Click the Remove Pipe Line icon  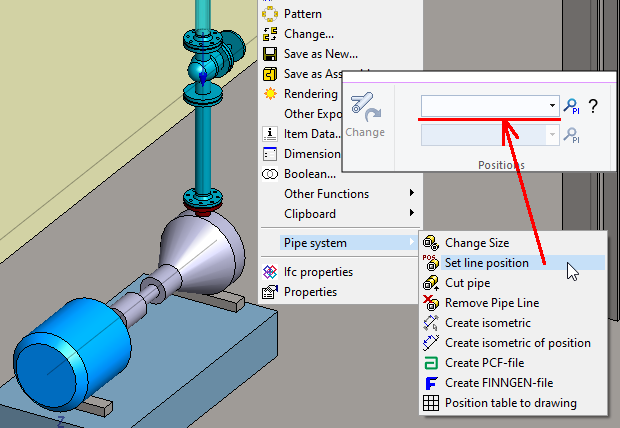click(x=431, y=303)
